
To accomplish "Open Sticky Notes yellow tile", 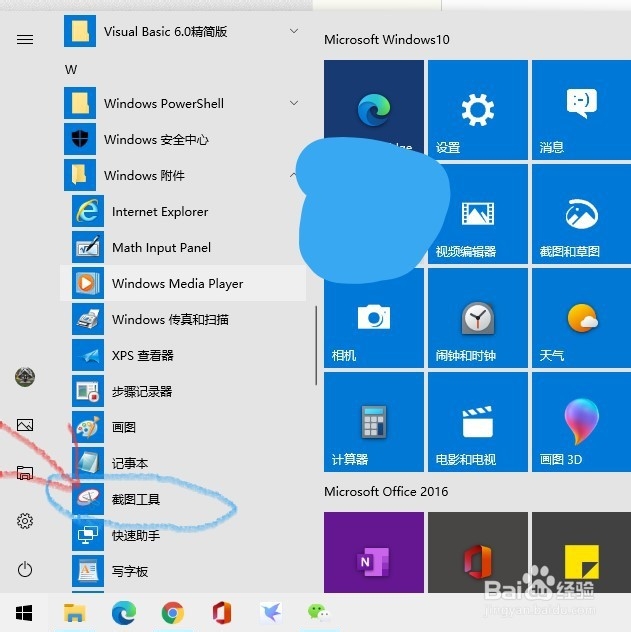I will (581, 552).
